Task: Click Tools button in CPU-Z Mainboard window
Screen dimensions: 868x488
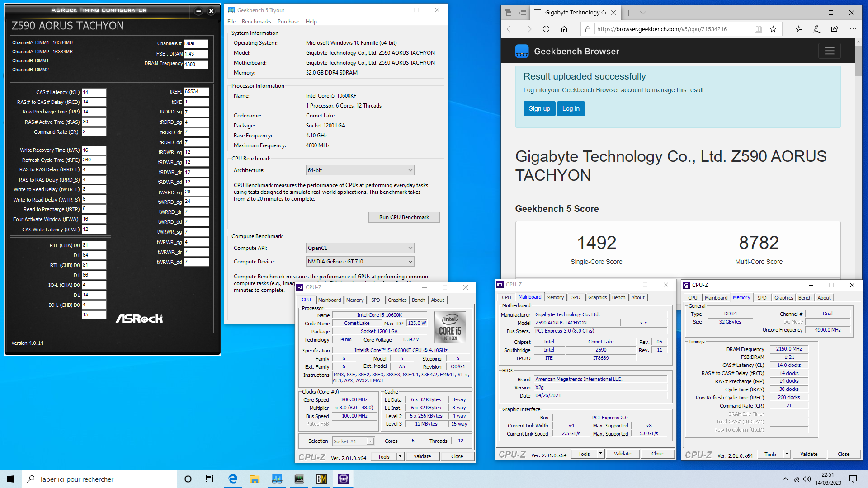Action: pos(584,454)
